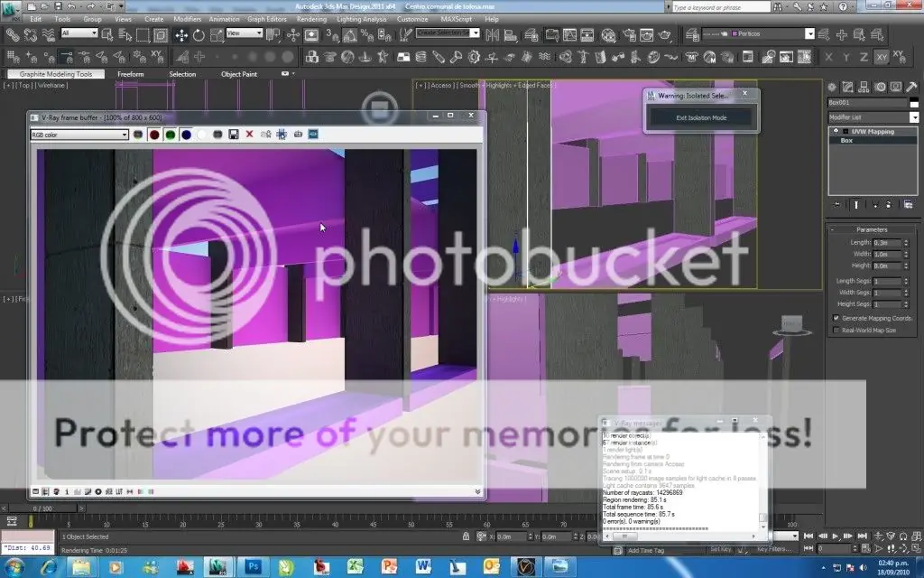The height and width of the screenshot is (578, 924).
Task: Expand frame buffer bottom chevron
Action: (x=477, y=491)
